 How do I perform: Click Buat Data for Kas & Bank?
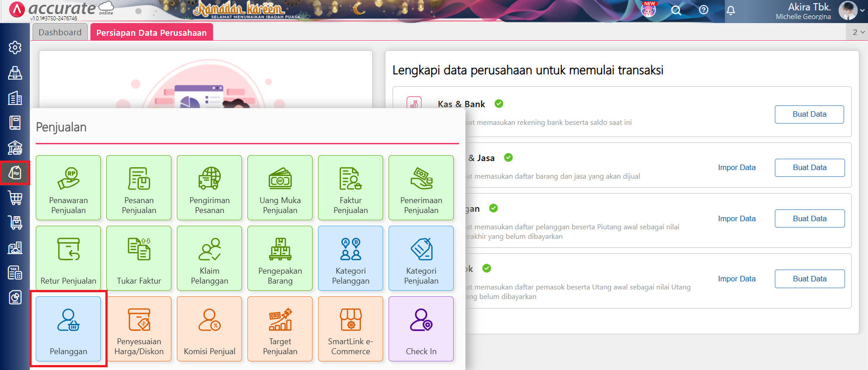tap(809, 114)
